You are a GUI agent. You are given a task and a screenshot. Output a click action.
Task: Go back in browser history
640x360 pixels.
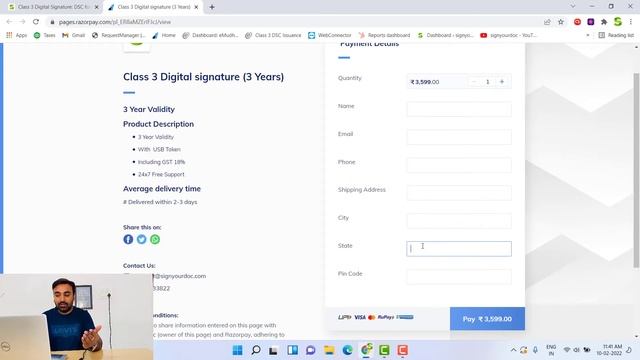pyautogui.click(x=9, y=22)
